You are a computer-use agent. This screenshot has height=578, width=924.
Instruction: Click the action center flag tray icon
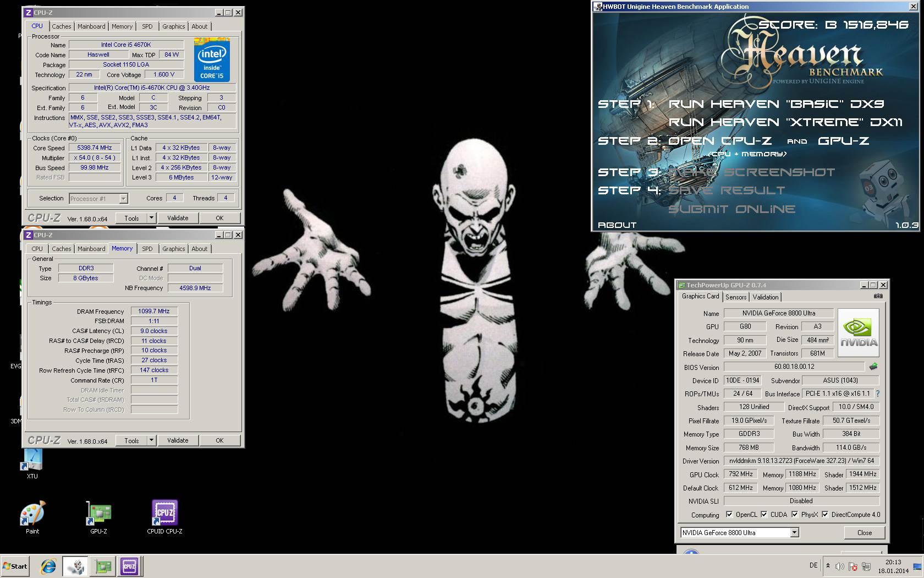(x=853, y=566)
